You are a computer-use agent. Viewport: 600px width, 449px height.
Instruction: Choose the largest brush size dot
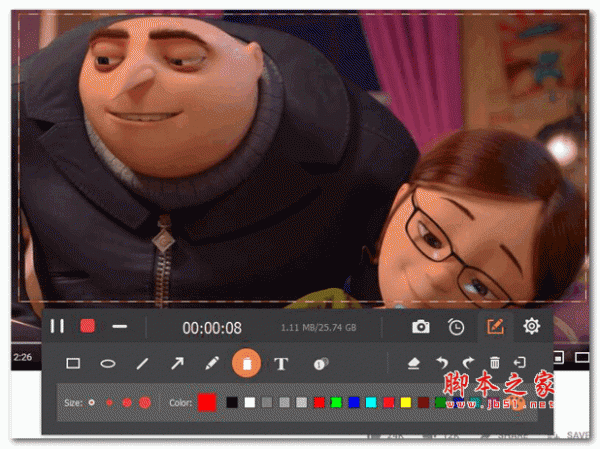(x=145, y=402)
